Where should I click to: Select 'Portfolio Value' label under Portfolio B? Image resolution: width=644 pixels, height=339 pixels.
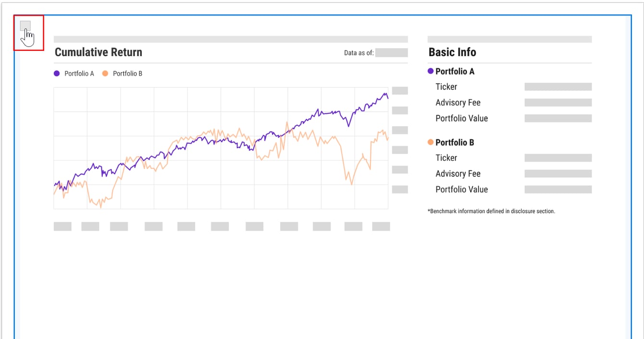(462, 190)
